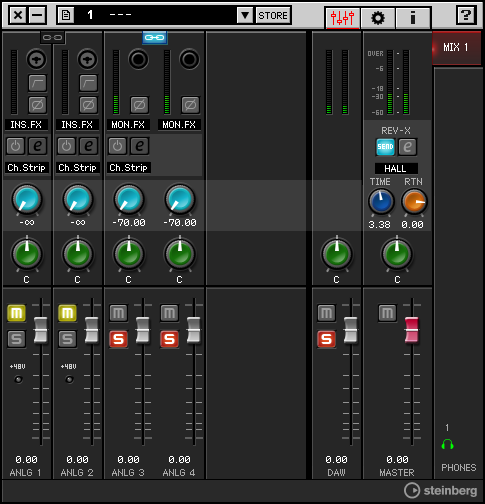Click ANLG 3 reverb send knob
The height and width of the screenshot is (504, 485).
[x=129, y=199]
